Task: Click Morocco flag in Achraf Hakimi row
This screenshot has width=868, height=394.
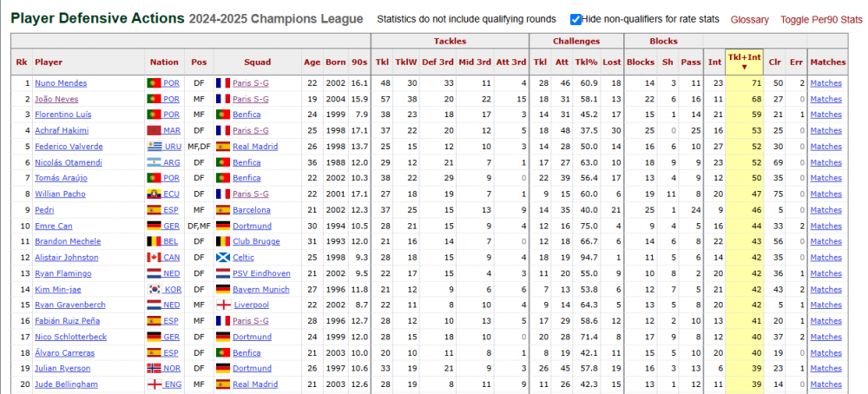Action: pyautogui.click(x=154, y=130)
